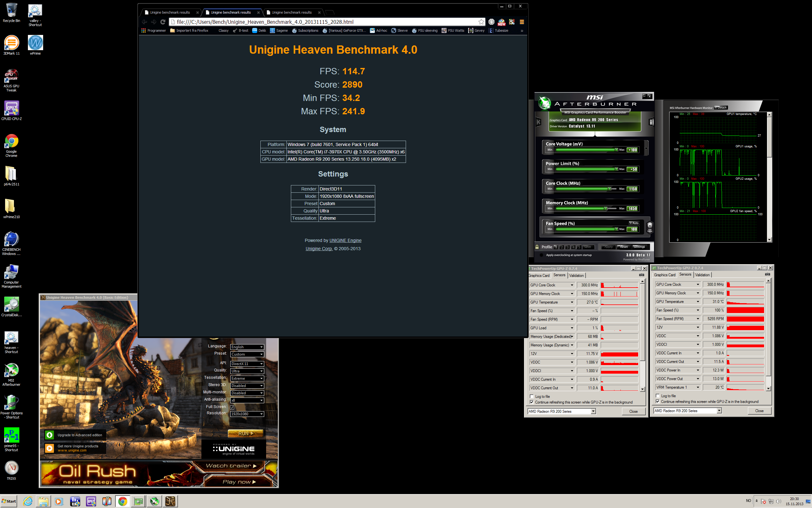
Task: Toggle Apply overclocking at system startup
Action: point(541,255)
